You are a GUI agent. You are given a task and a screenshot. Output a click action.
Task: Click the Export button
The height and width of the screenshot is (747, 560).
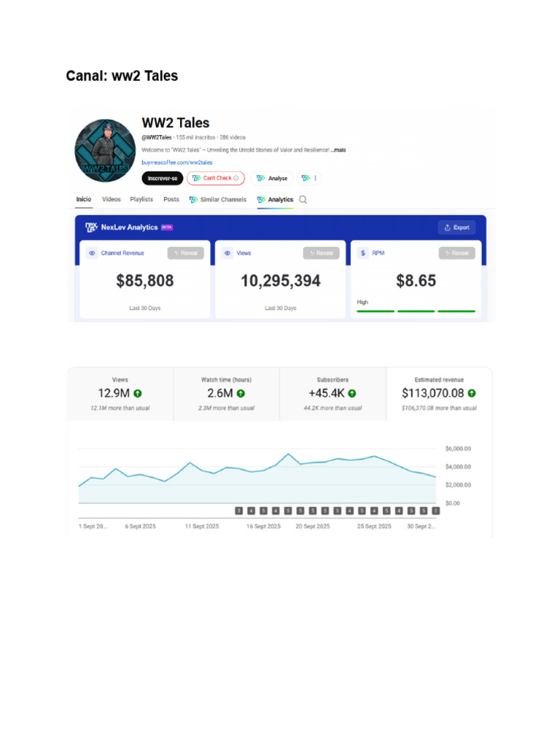pos(456,228)
